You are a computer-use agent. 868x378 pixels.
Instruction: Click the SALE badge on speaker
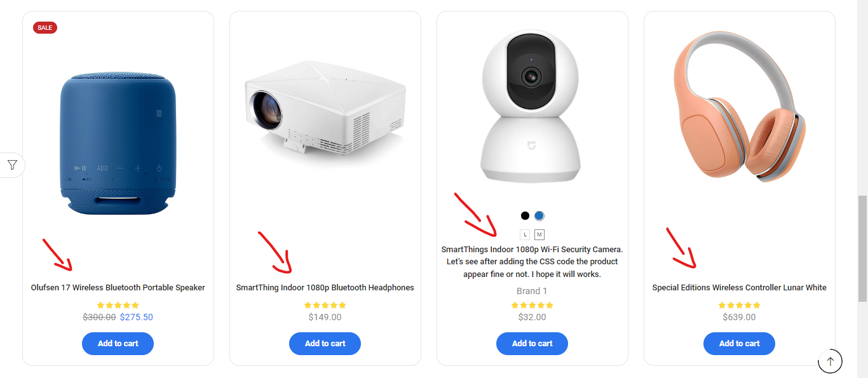pos(45,27)
